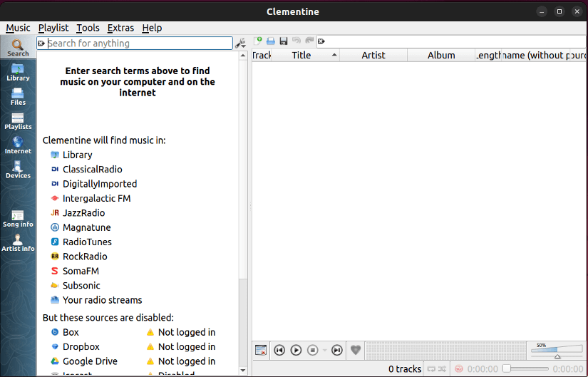Show the Artist info panel
Viewport: 588px width, 377px height.
(18, 243)
